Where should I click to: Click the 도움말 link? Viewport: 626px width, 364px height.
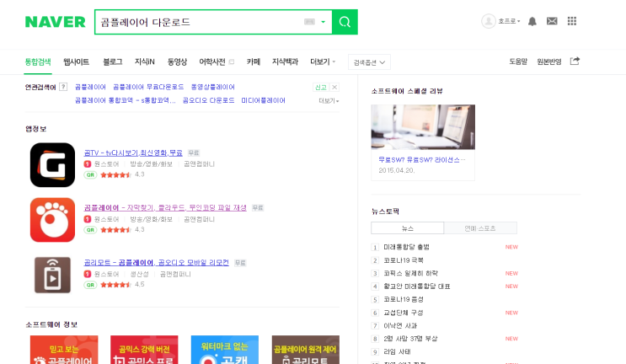(518, 62)
